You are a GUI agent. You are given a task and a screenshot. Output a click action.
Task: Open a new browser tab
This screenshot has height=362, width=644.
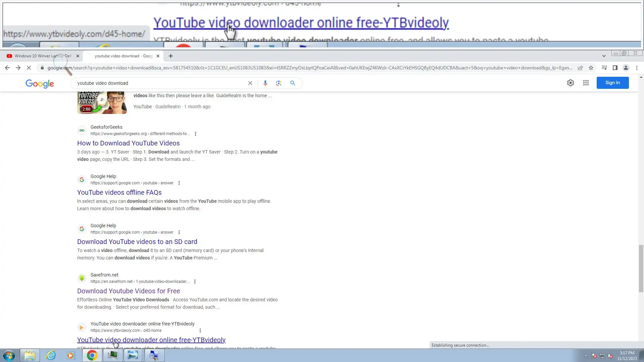pyautogui.click(x=171, y=56)
